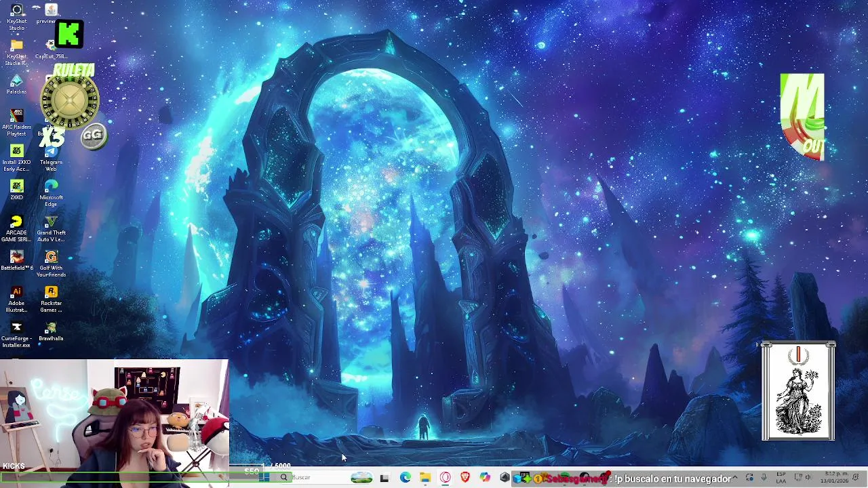Launch the 2XKO desktop icon
868x488 pixels.
point(17,190)
